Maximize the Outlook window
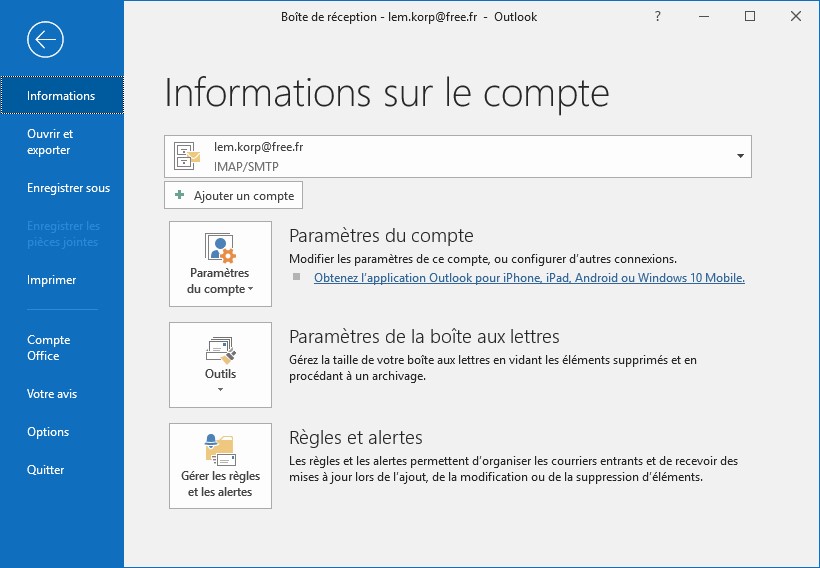The image size is (820, 568). 750,16
